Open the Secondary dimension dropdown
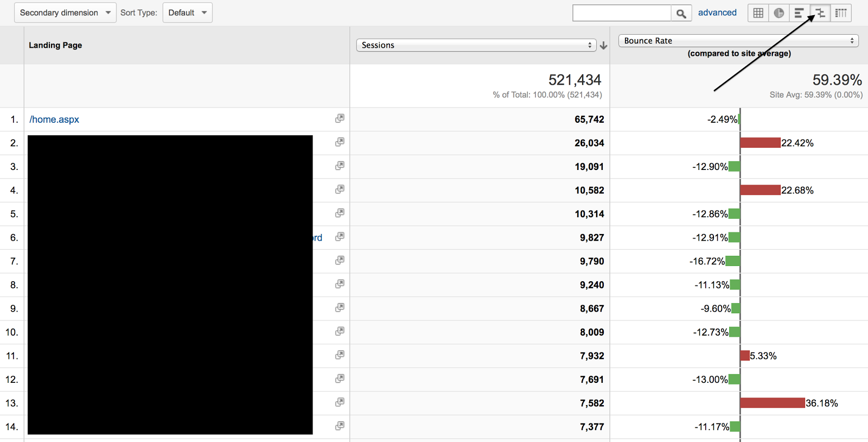Screen dimensions: 868x442 (65, 12)
